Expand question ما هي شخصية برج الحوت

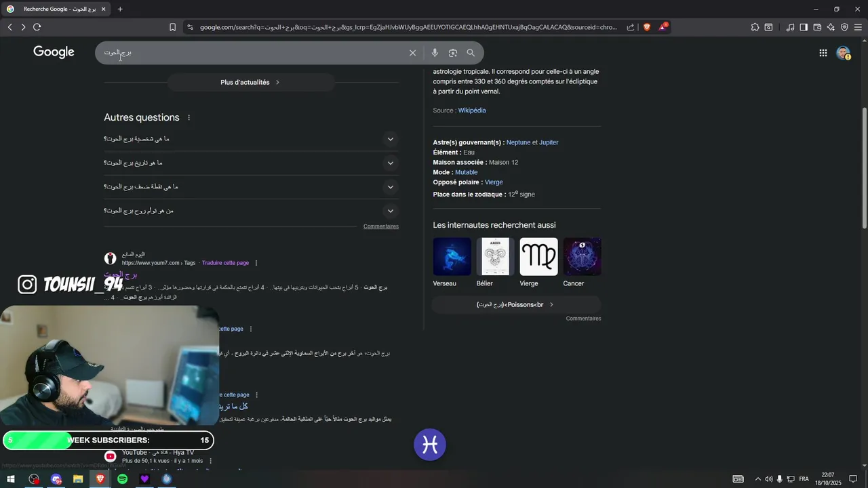click(x=251, y=139)
